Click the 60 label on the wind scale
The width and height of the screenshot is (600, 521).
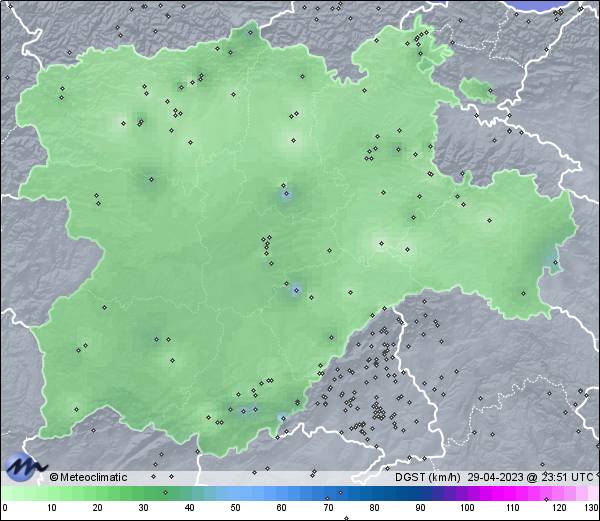[x=282, y=508]
